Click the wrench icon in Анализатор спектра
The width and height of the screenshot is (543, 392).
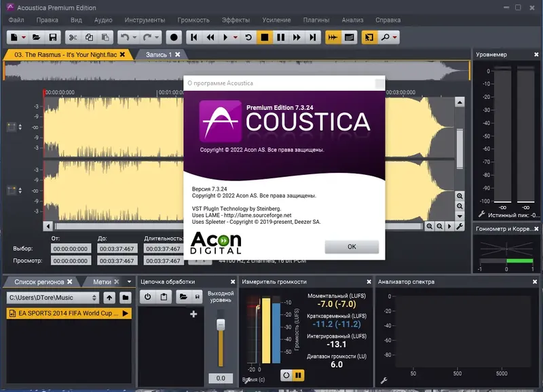[x=383, y=380]
